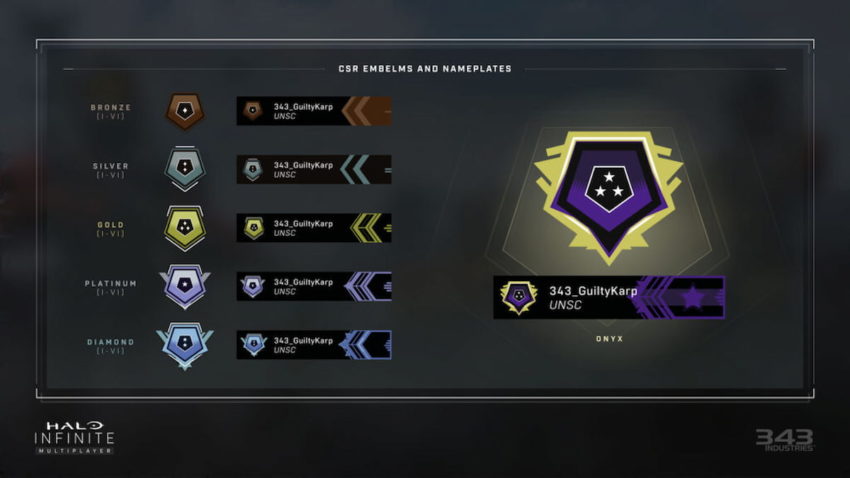
Task: Click the small emblem in Onyx nameplate
Action: click(x=519, y=297)
